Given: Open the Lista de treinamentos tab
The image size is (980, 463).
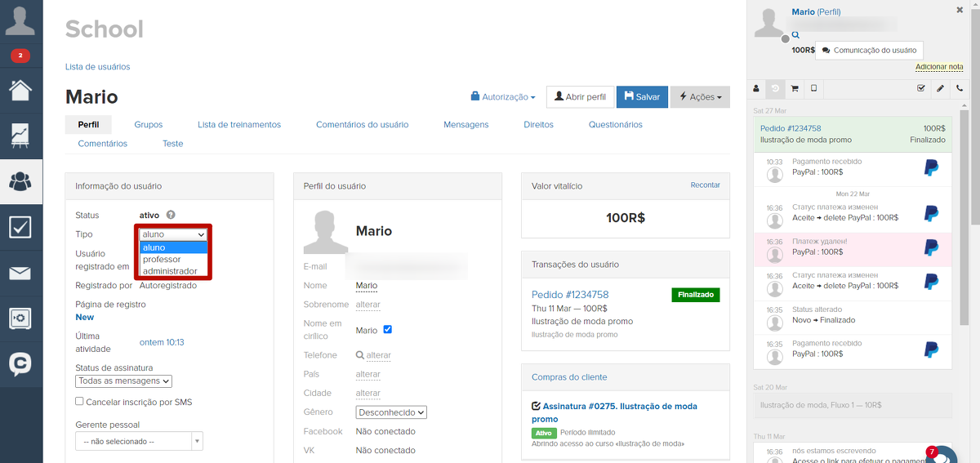Looking at the screenshot, I should click(x=239, y=125).
